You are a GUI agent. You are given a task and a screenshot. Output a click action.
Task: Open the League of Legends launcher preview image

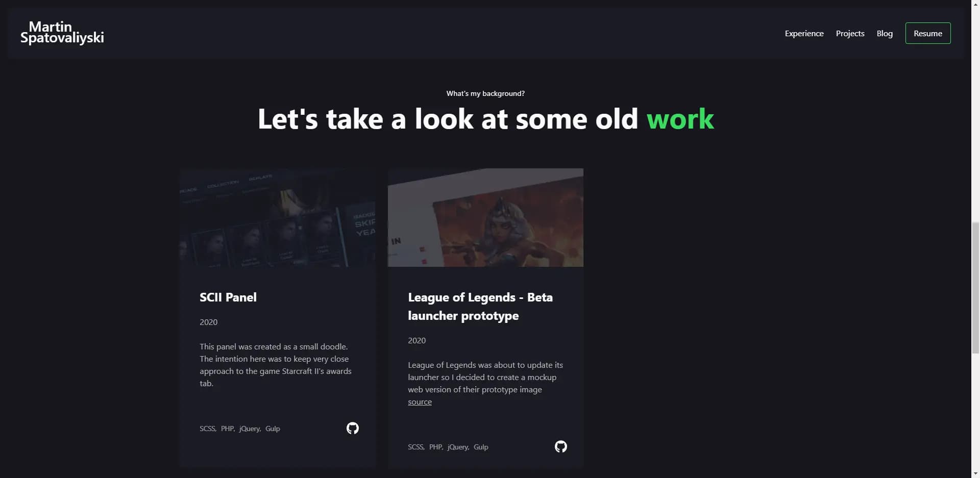tap(485, 217)
